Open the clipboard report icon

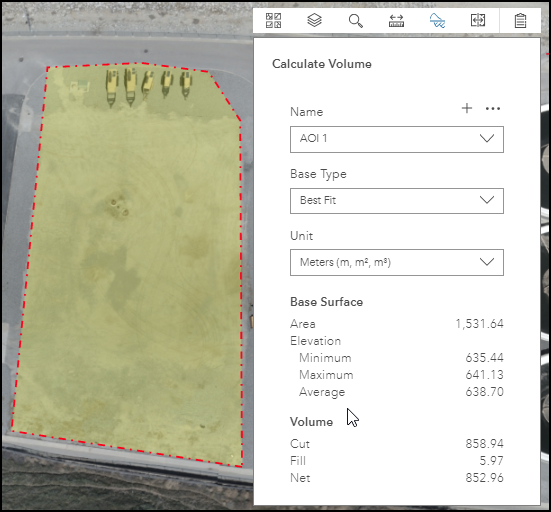pos(520,21)
